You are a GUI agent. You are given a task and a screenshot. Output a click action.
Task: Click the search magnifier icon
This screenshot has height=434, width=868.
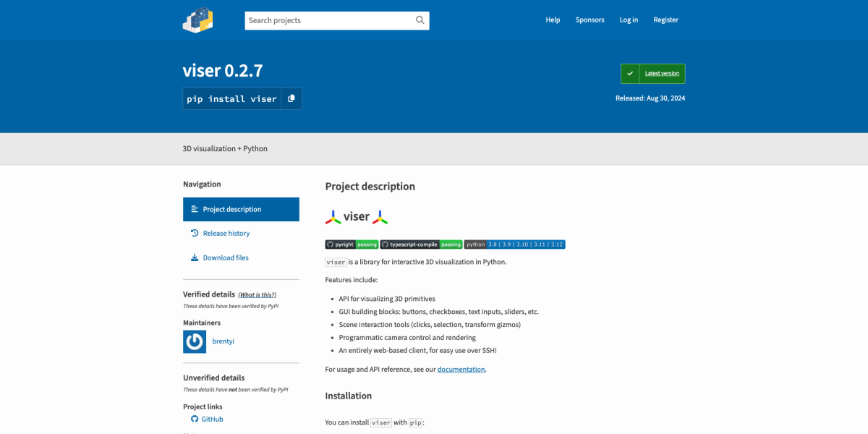click(x=420, y=20)
